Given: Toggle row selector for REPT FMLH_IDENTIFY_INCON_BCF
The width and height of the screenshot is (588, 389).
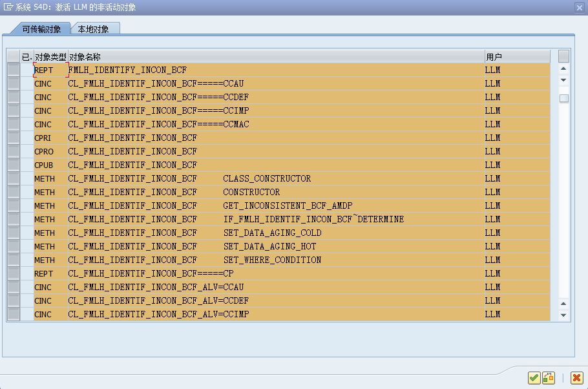Looking at the screenshot, I should (x=13, y=70).
